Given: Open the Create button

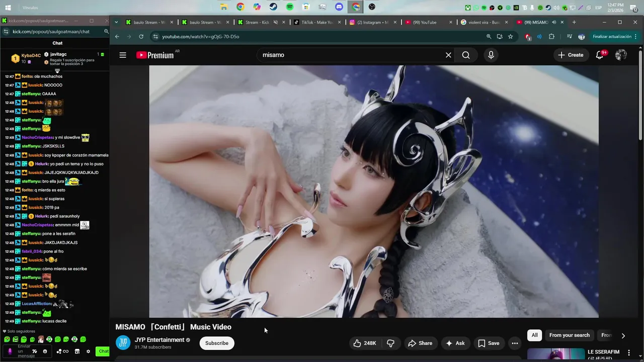Looking at the screenshot, I should coord(571,55).
